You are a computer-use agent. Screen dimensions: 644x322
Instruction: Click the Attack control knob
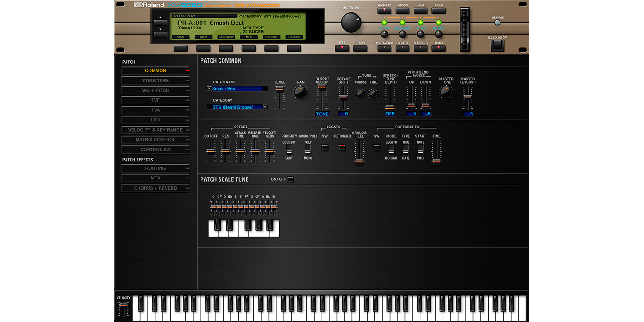(420, 34)
